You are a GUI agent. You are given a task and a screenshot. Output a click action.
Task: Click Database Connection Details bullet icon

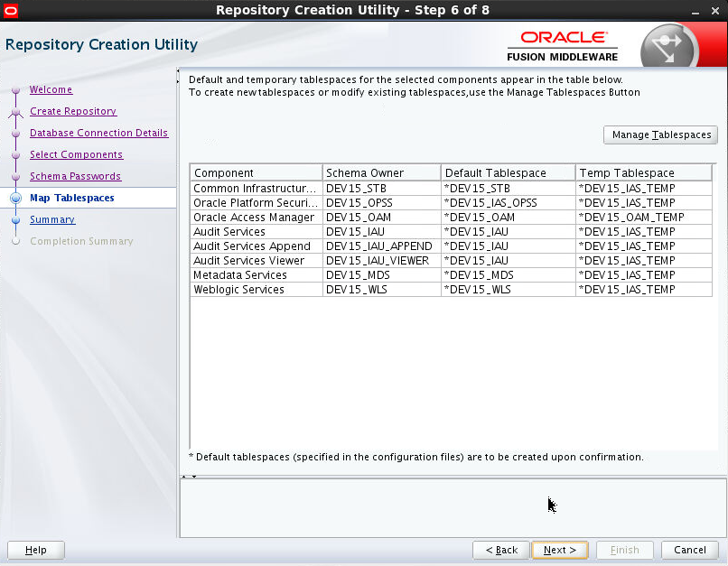15,133
